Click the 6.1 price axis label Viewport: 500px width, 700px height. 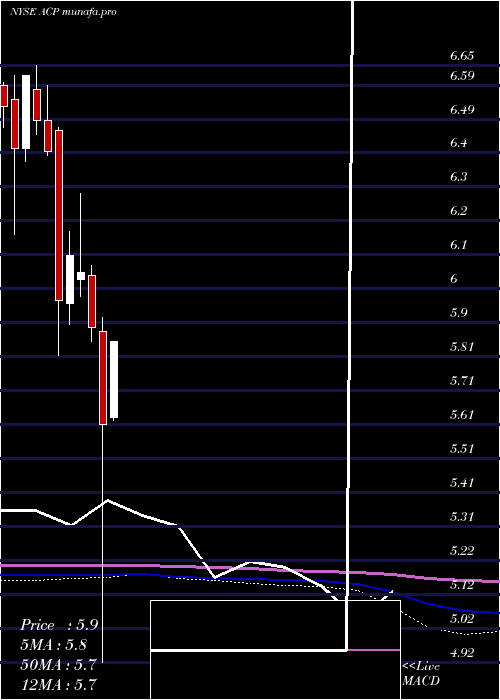pyautogui.click(x=458, y=245)
